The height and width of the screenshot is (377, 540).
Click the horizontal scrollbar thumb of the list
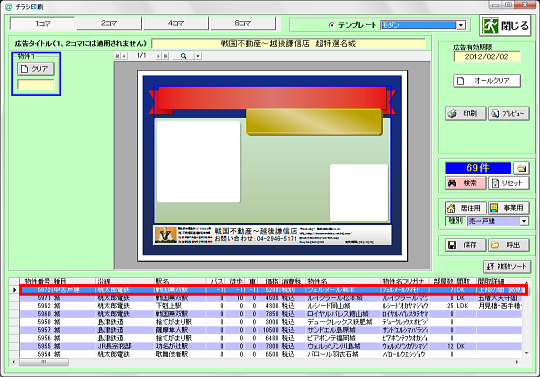44,362
